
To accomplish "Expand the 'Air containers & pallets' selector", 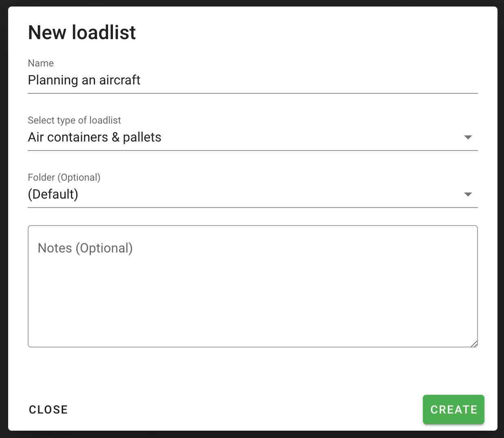I will click(x=468, y=137).
